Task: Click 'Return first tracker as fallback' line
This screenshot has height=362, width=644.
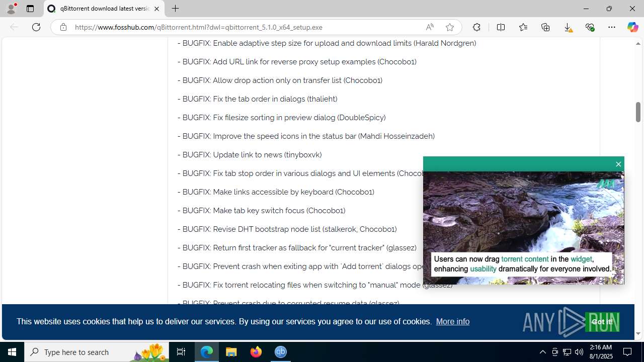Action: coord(297,248)
